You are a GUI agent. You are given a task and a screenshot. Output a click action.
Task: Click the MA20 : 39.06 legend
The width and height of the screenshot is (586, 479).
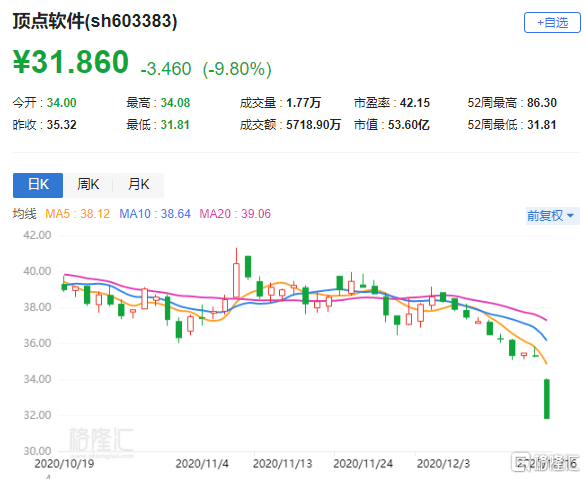pos(235,214)
